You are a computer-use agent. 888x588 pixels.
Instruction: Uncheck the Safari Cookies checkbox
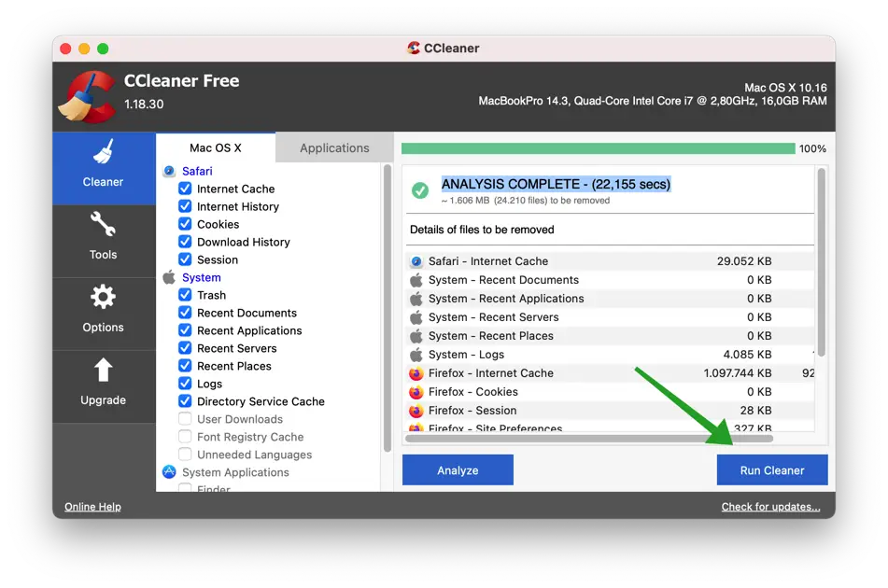[x=185, y=224]
